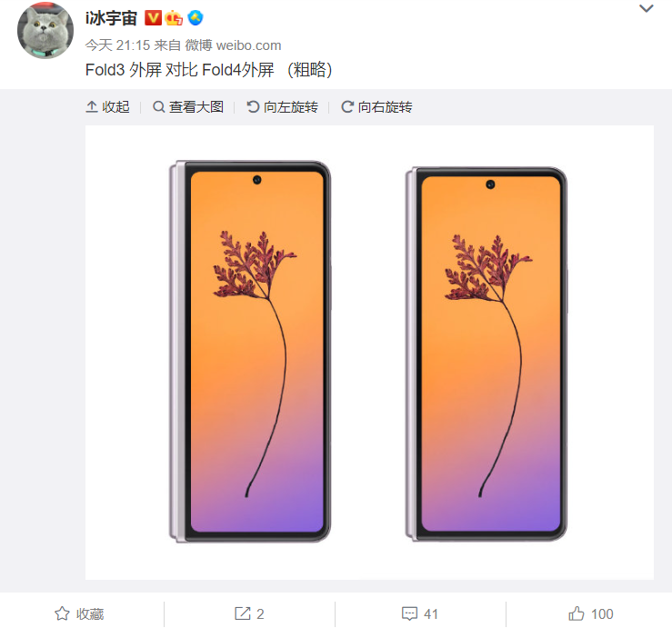This screenshot has height=628, width=672.
Task: Collapse the image with 收起
Action: pos(107,106)
